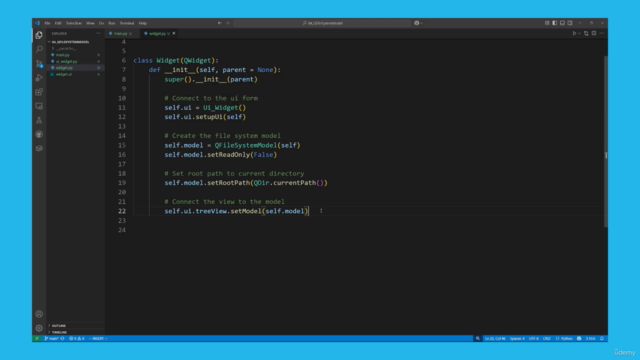This screenshot has height=360, width=640.
Task: Click line number 22 in gutter
Action: coord(122,211)
